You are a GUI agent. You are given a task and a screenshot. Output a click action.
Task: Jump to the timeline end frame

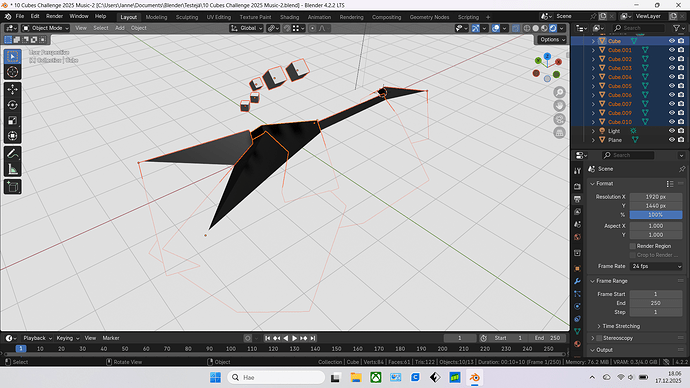point(312,338)
